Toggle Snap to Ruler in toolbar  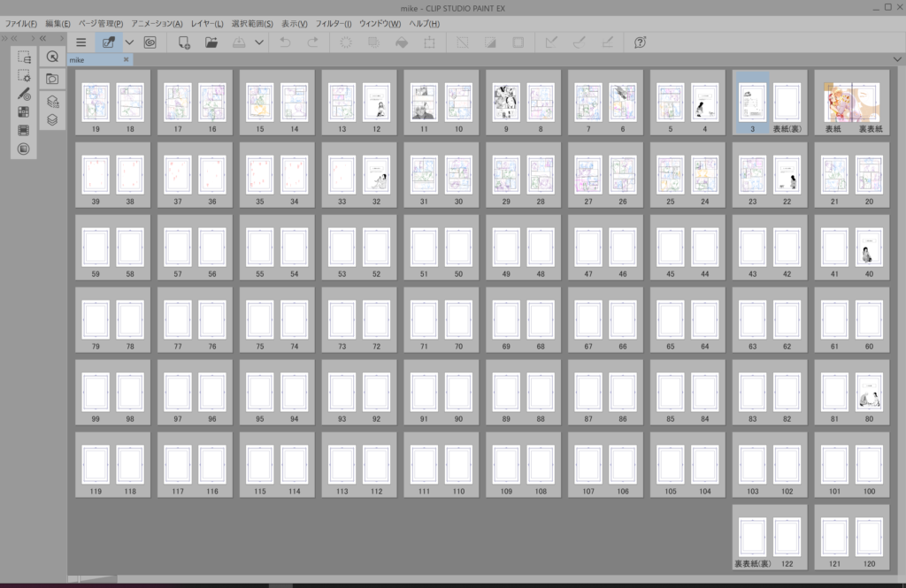point(551,42)
